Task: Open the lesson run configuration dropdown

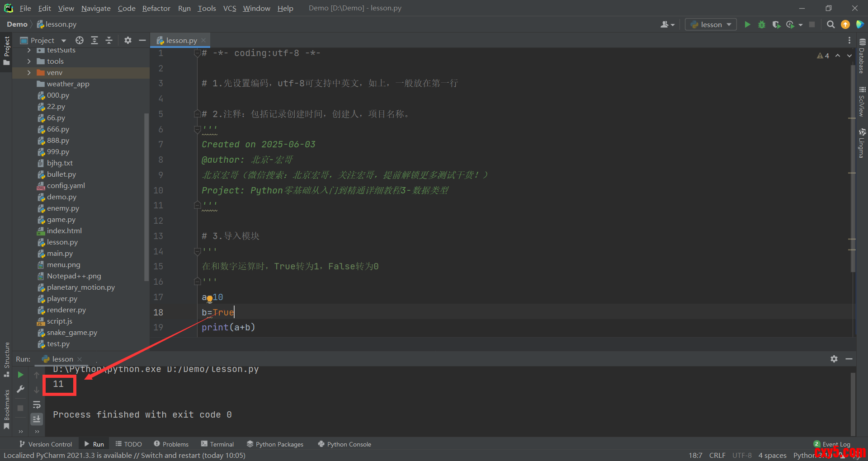Action: pos(711,24)
